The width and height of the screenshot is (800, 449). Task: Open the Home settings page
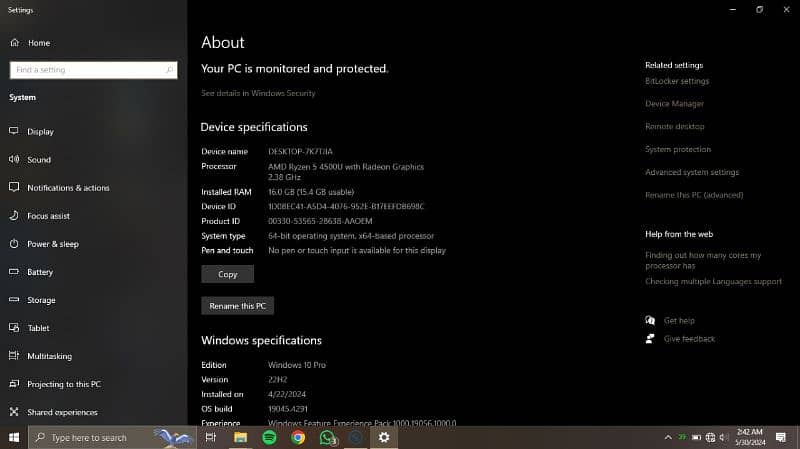pyautogui.click(x=38, y=43)
